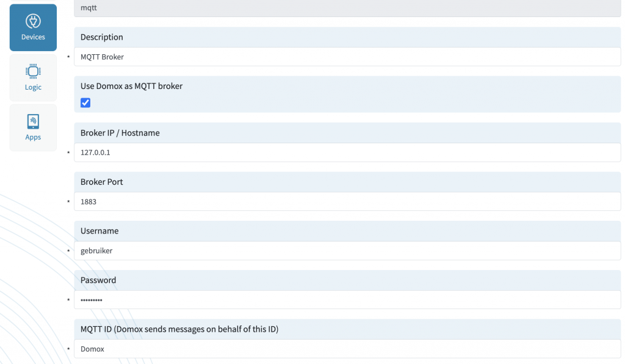Open the Logic section via its chip icon
625x364 pixels.
point(32,77)
